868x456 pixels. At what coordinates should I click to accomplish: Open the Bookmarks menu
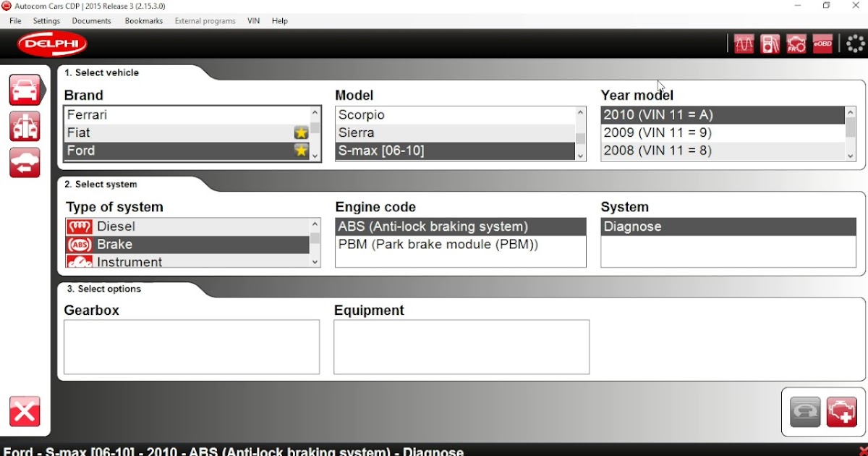[x=144, y=21]
